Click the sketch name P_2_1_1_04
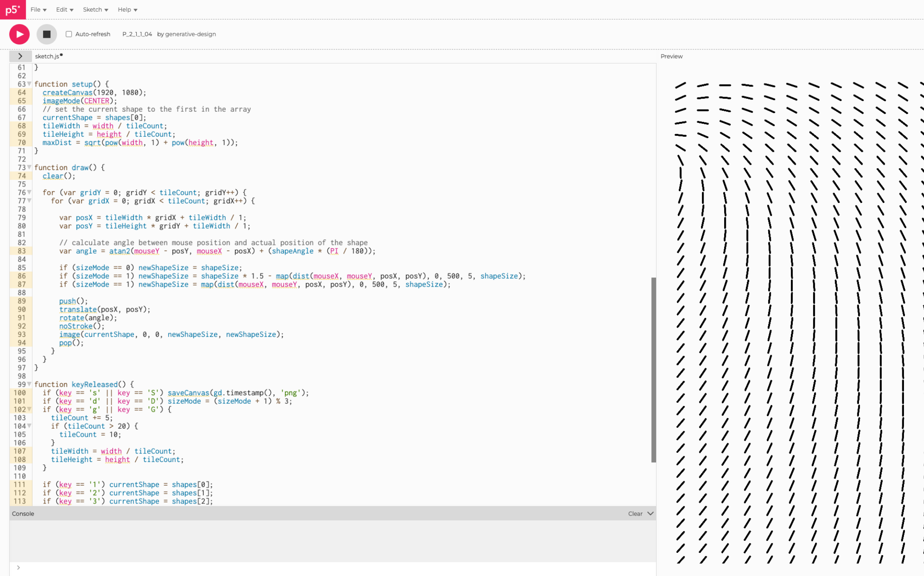 [x=137, y=34]
